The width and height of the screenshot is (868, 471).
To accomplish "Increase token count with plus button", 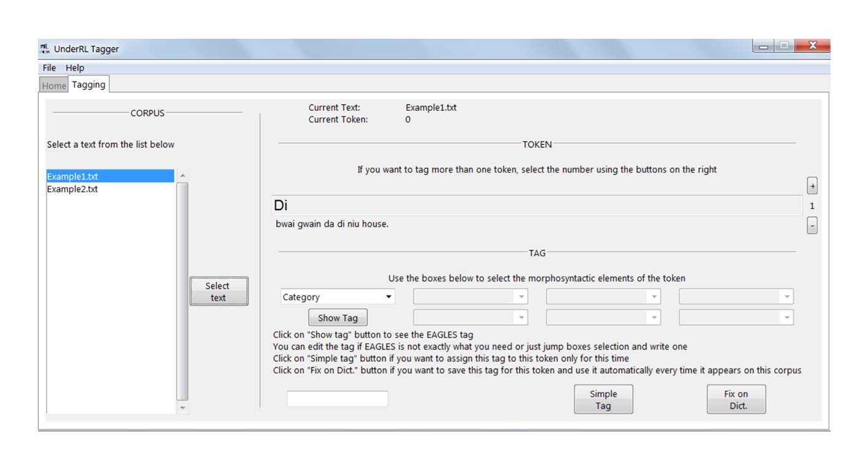I will pos(812,186).
